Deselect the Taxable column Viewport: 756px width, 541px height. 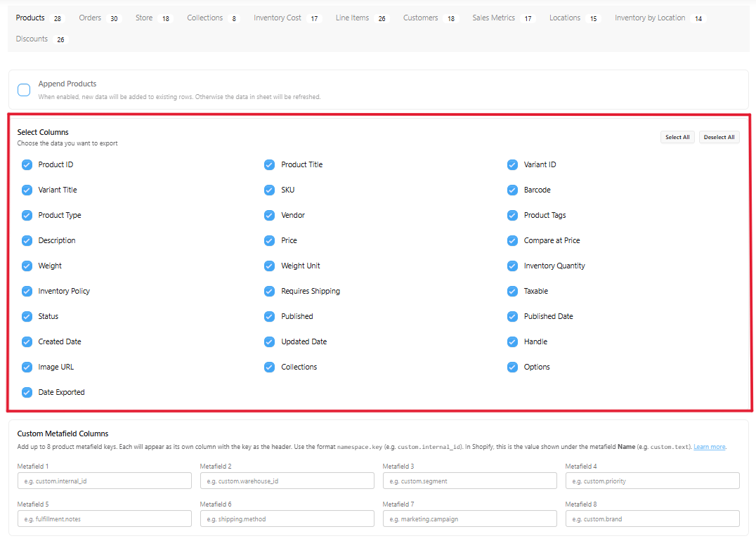click(512, 292)
